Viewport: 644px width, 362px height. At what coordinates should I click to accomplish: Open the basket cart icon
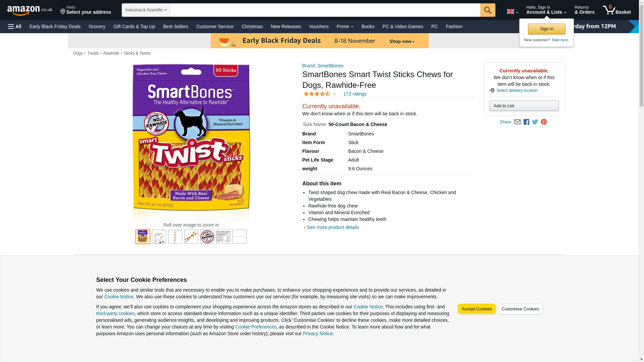(x=616, y=10)
